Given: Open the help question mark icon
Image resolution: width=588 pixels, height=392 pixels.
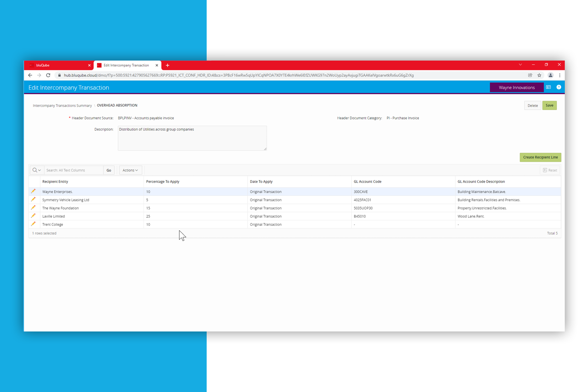Looking at the screenshot, I should [559, 87].
